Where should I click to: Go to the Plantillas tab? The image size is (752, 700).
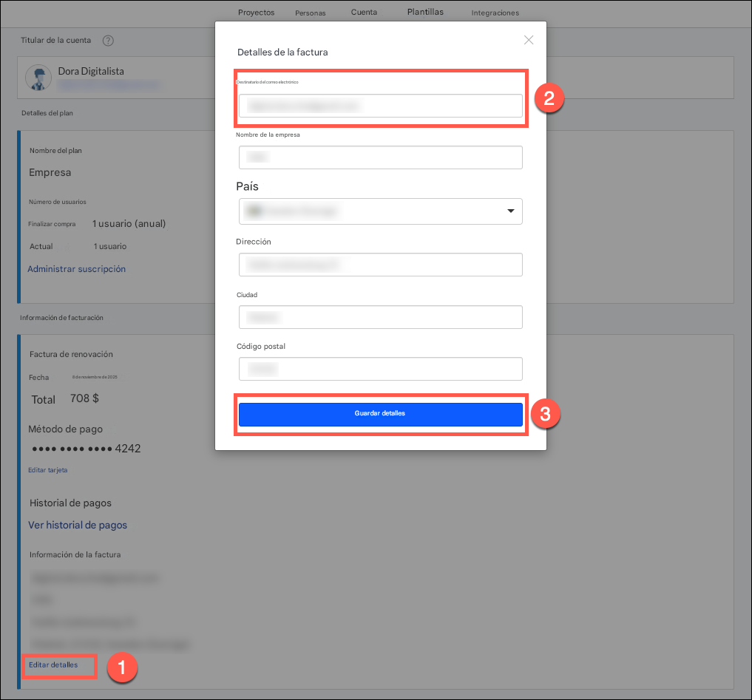[425, 12]
